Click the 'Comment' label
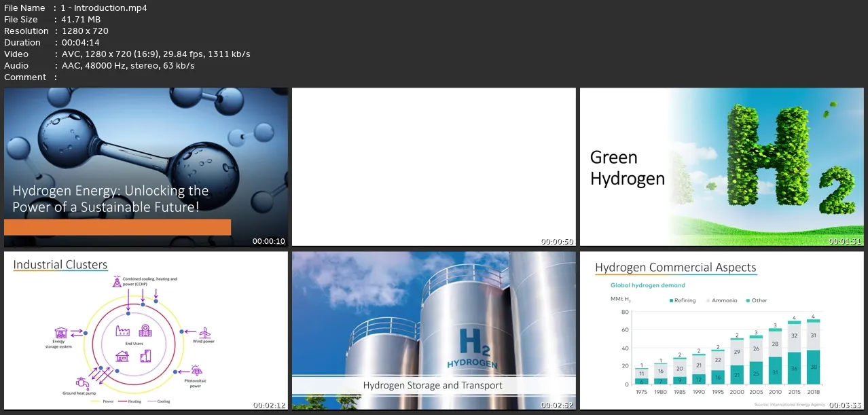 (x=25, y=77)
